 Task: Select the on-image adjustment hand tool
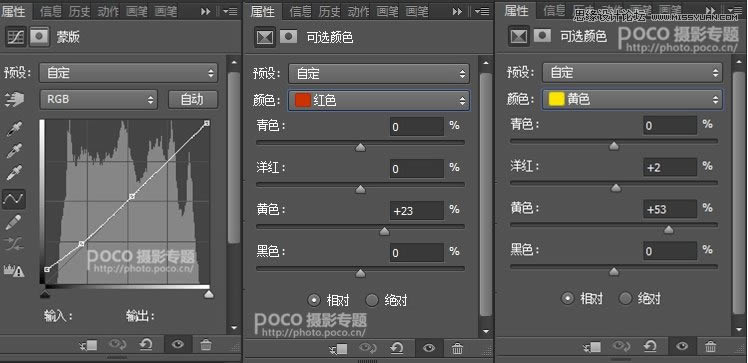(14, 99)
